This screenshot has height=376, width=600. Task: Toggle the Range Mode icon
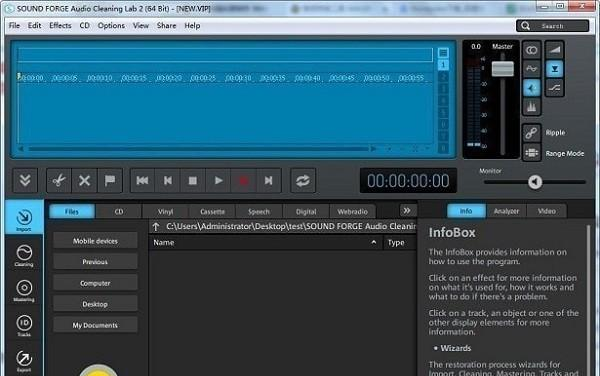(x=532, y=153)
